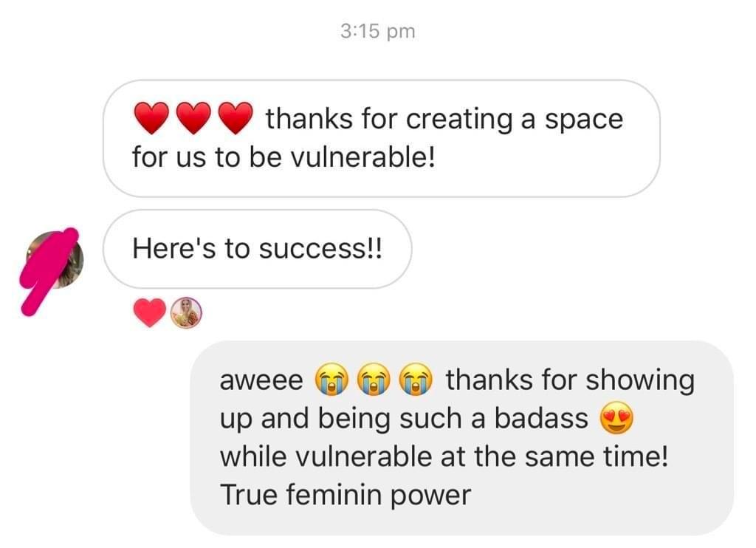The image size is (756, 548).
Task: Tap 'thanks for showing' in the gray bubble
Action: point(570,380)
